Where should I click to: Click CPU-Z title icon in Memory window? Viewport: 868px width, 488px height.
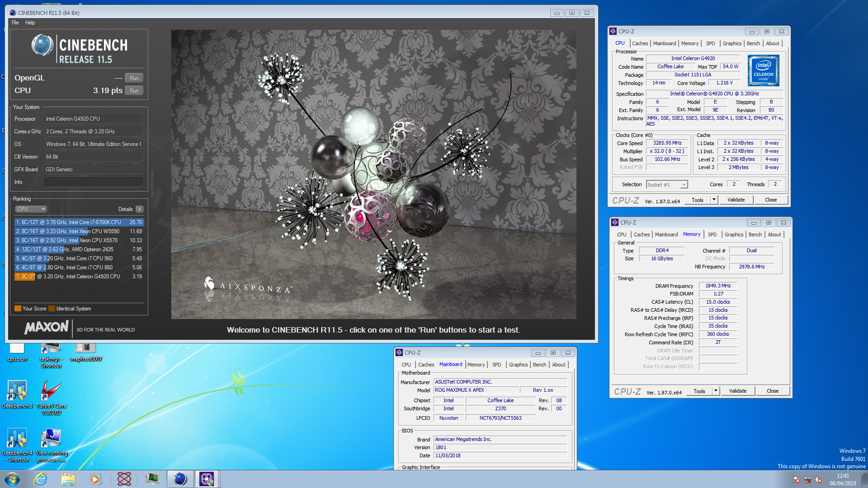click(614, 222)
